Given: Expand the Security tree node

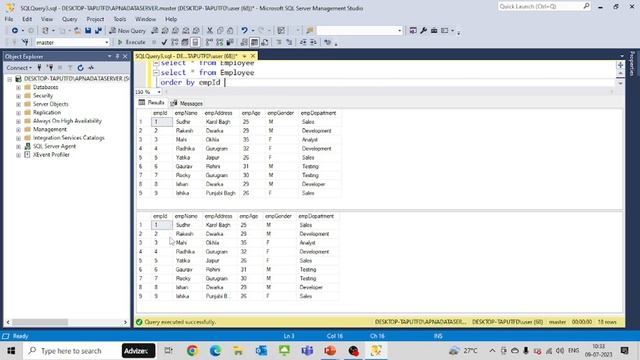Looking at the screenshot, I should click(18, 96).
